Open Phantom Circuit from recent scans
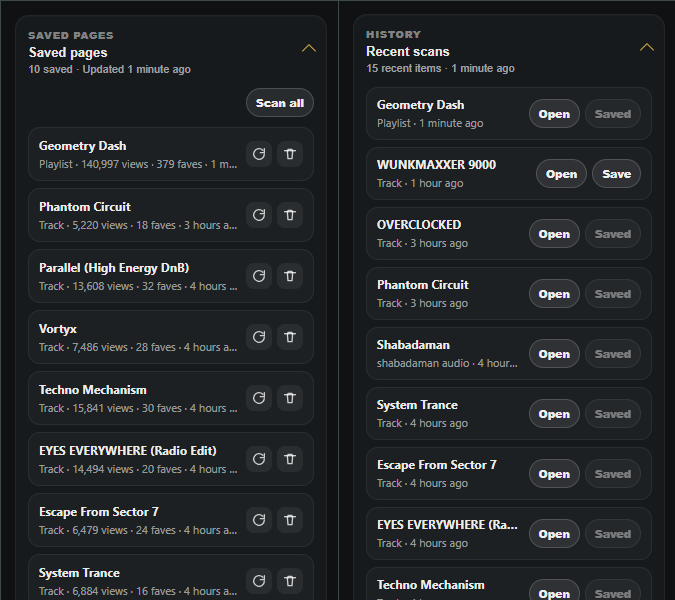The image size is (675, 600). [x=554, y=294]
